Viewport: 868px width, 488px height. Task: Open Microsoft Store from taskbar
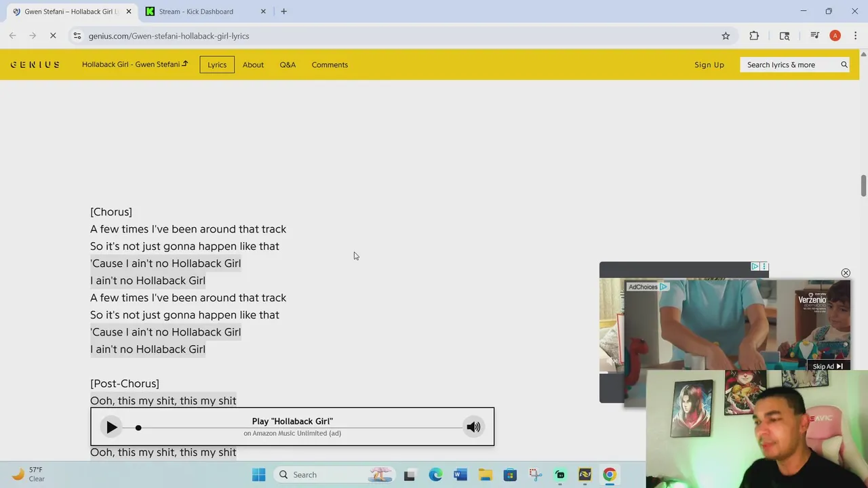coord(510,475)
